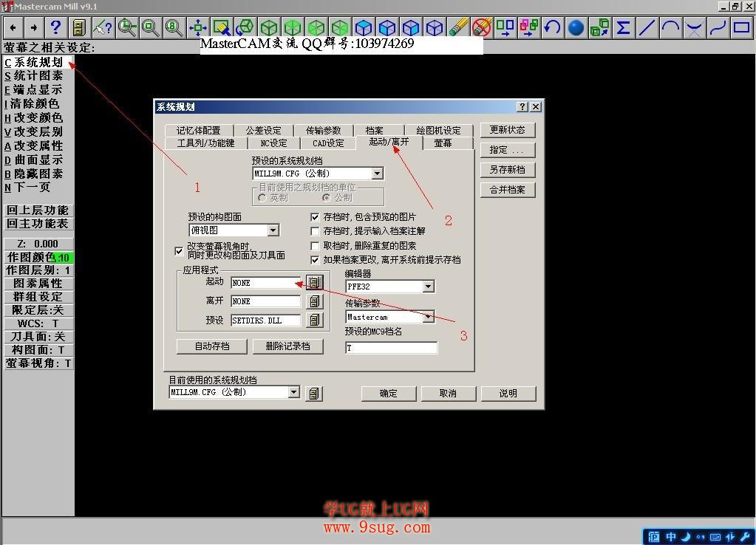
Task: Click the pencil eraser Delete icon
Action: coord(458,27)
